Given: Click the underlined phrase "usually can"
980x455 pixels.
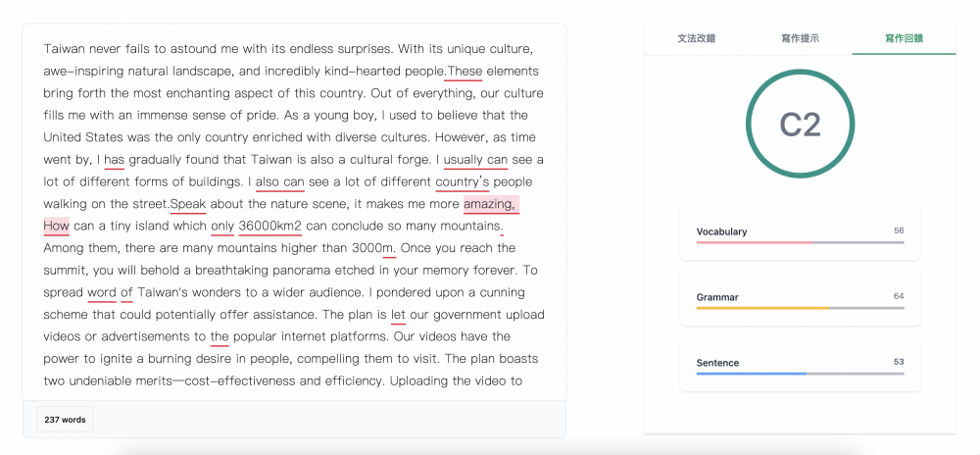Looking at the screenshot, I should [x=475, y=160].
